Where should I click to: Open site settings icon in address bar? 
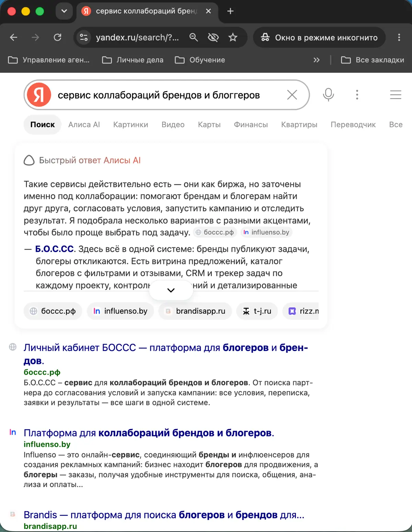point(84,37)
